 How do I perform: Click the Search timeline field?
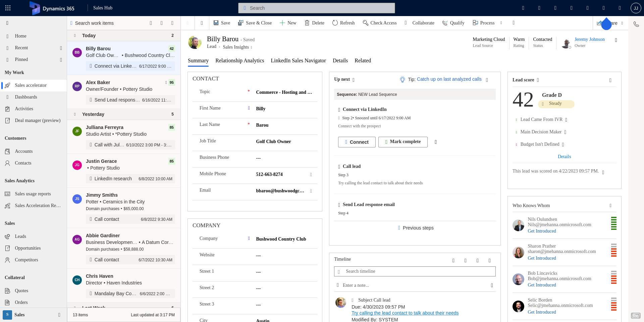click(415, 271)
